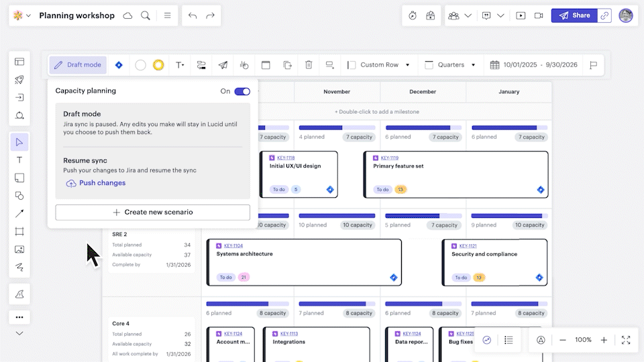This screenshot has width=644, height=362.
Task: Select the Line tool in sidebar
Action: coord(19,213)
